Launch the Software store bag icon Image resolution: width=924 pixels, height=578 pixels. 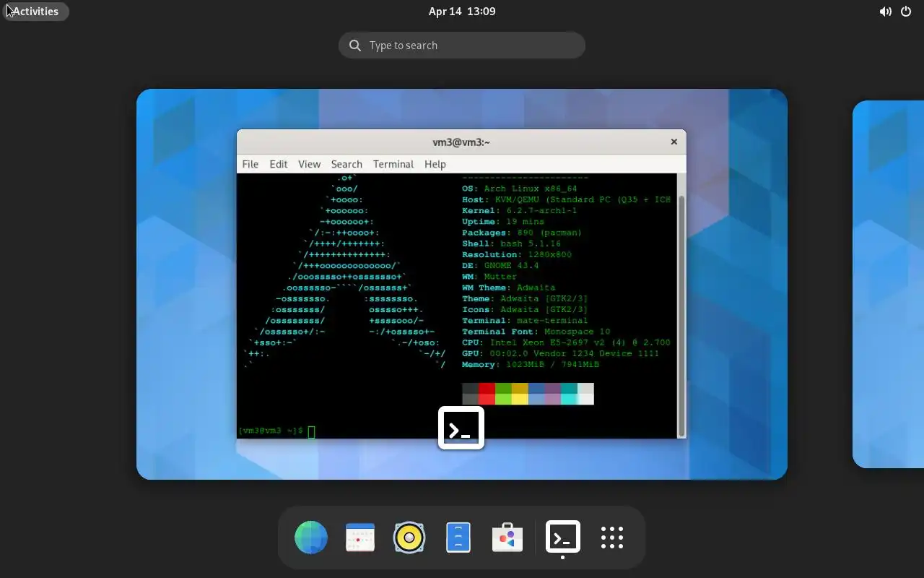(507, 538)
